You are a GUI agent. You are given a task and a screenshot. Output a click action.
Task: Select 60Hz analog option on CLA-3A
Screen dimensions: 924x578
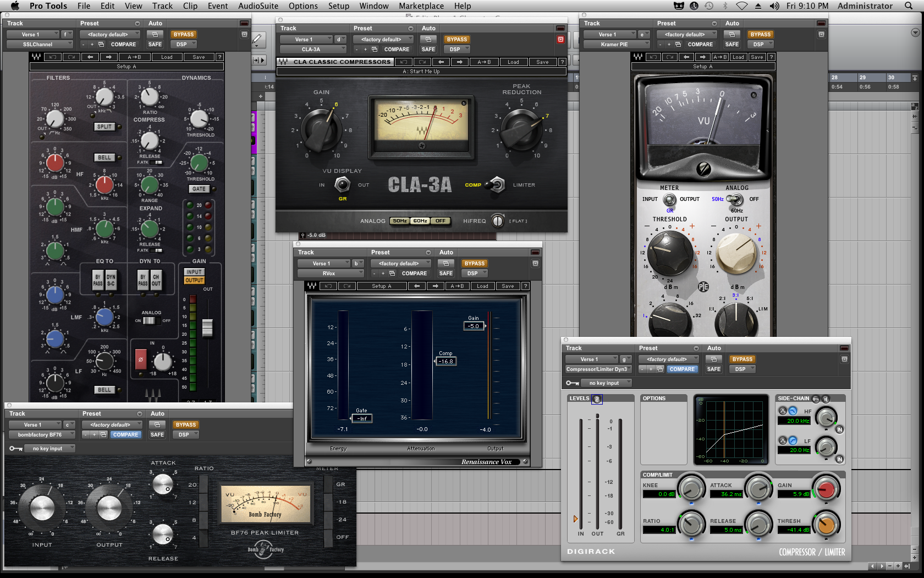click(x=420, y=221)
